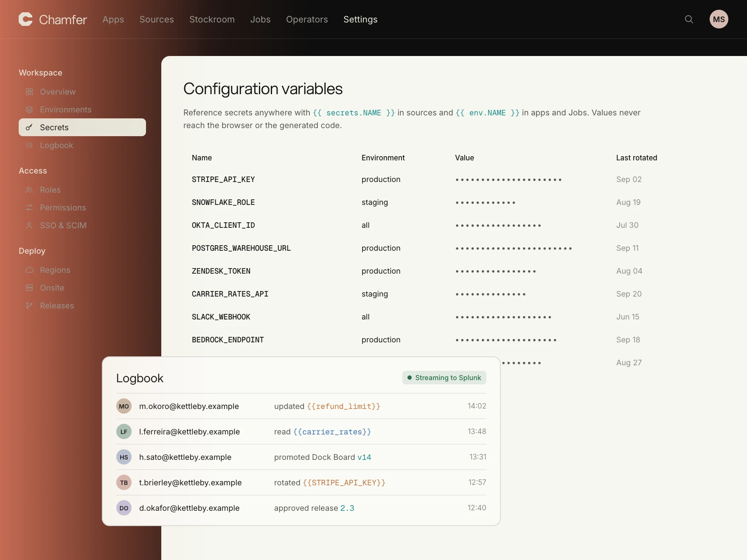Click the Sep 11 rotation date
747x560 pixels.
click(x=627, y=248)
